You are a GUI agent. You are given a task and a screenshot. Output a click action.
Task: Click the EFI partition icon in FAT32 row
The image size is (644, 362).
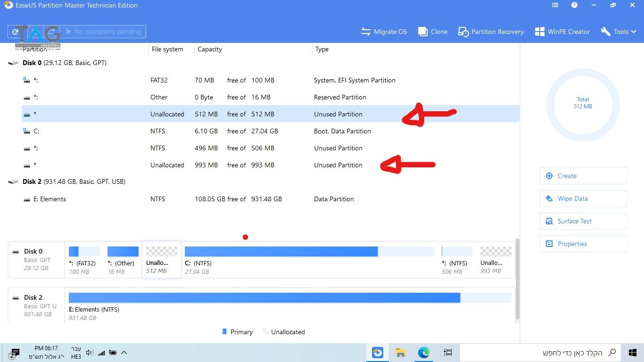27,80
